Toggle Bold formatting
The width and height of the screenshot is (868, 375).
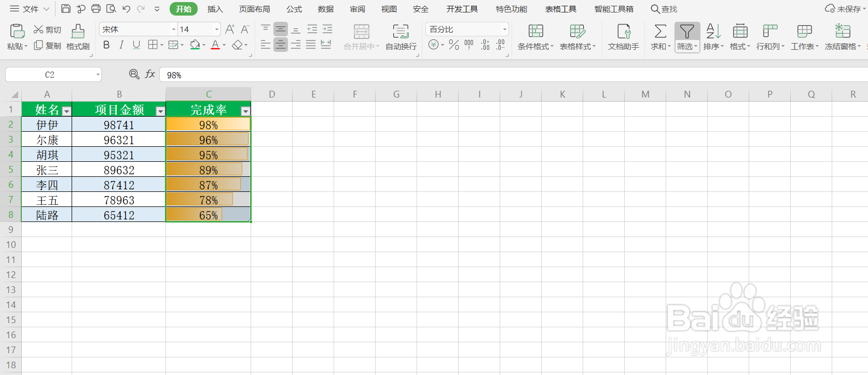pyautogui.click(x=106, y=45)
